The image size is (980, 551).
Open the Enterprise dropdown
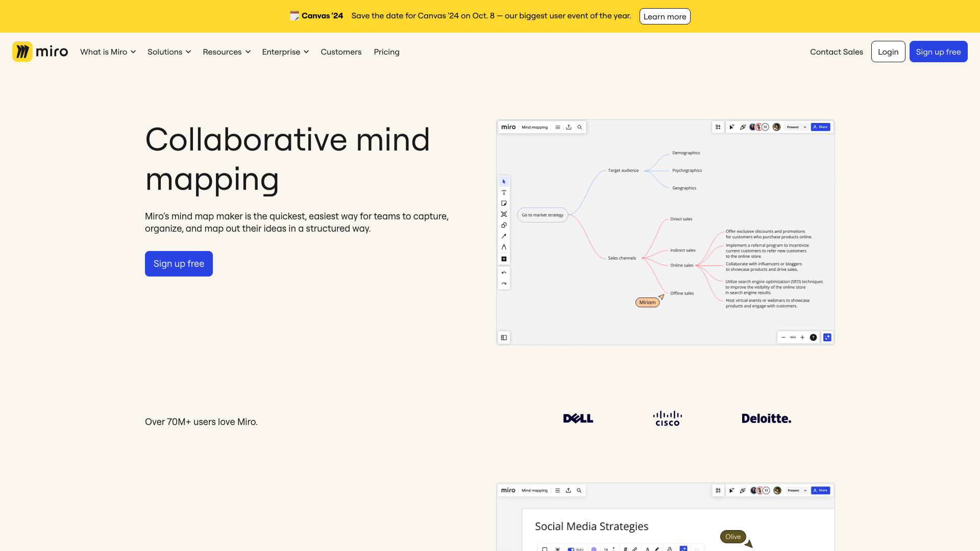point(285,52)
